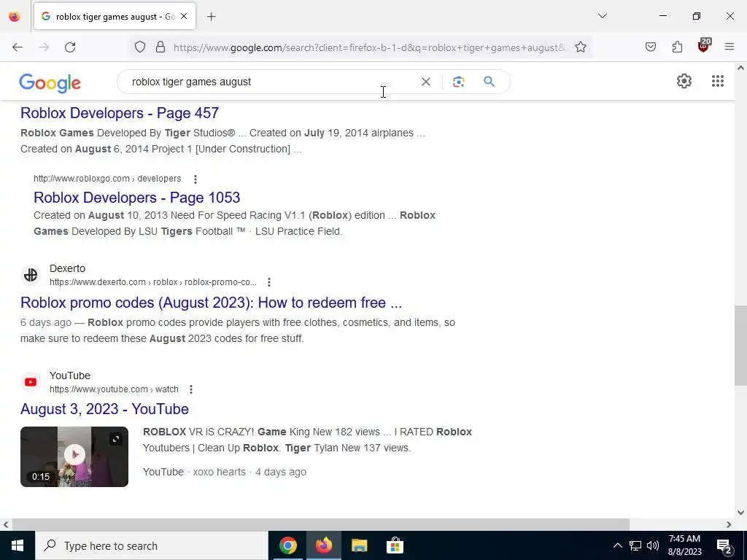
Task: Go to Google homepage via logo
Action: point(50,83)
